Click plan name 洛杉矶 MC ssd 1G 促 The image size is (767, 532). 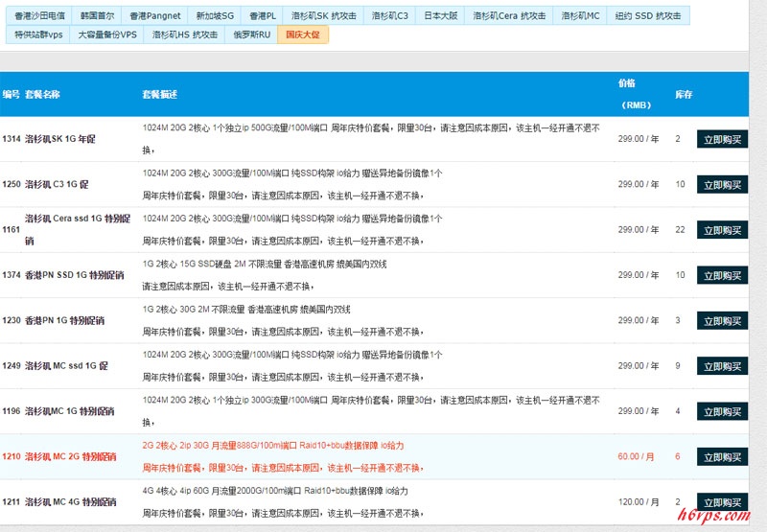pyautogui.click(x=66, y=366)
